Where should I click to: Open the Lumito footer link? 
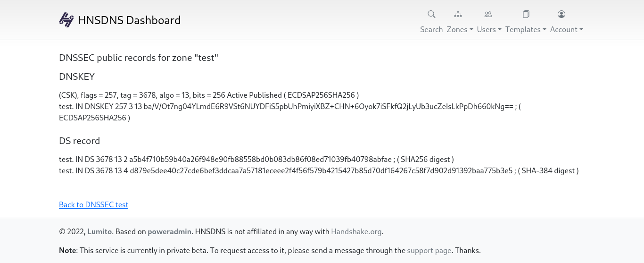[x=99, y=232]
